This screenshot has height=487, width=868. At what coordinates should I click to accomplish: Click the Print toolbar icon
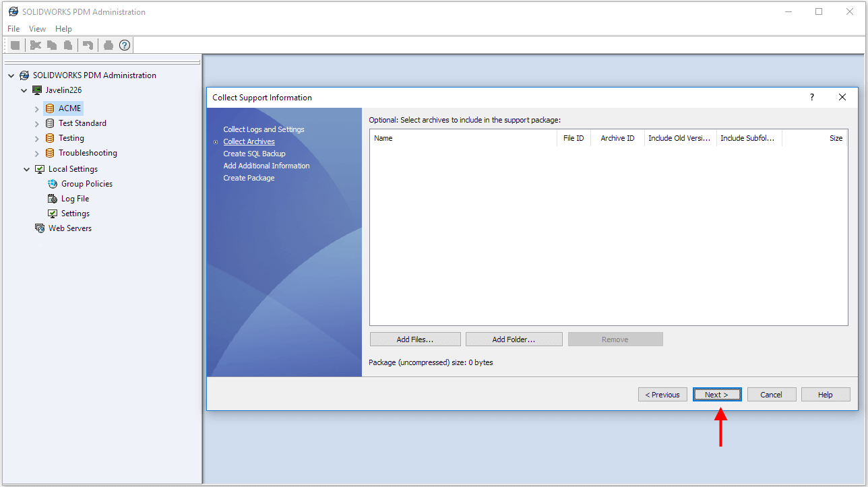108,45
